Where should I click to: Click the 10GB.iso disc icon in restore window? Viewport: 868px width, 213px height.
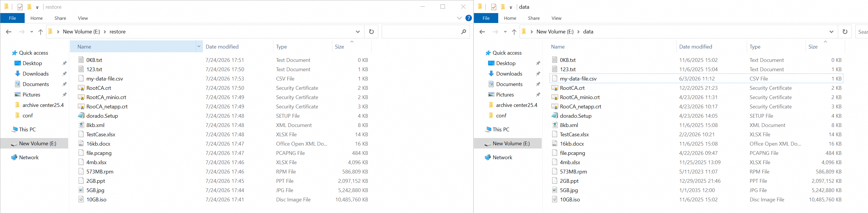click(81, 200)
